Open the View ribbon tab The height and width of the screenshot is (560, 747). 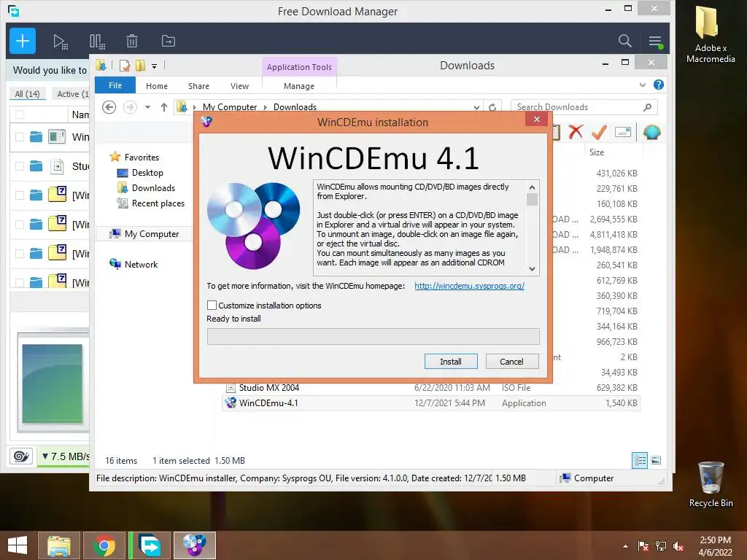click(239, 86)
